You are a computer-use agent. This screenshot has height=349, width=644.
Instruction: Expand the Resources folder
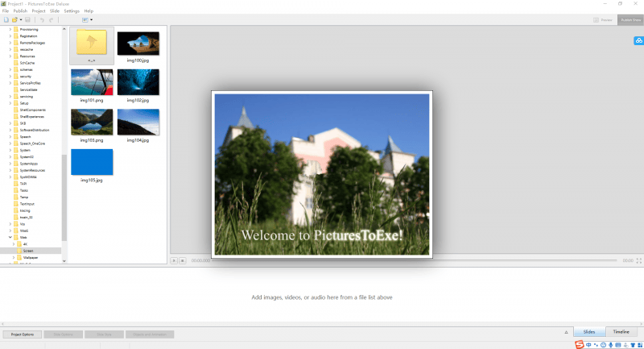[x=10, y=56]
